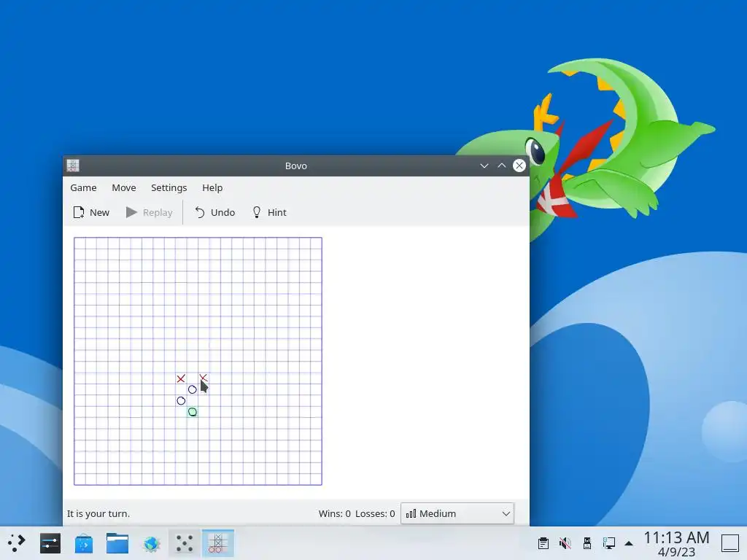The width and height of the screenshot is (747, 560).
Task: Select the green highlighted O piece
Action: click(x=193, y=412)
